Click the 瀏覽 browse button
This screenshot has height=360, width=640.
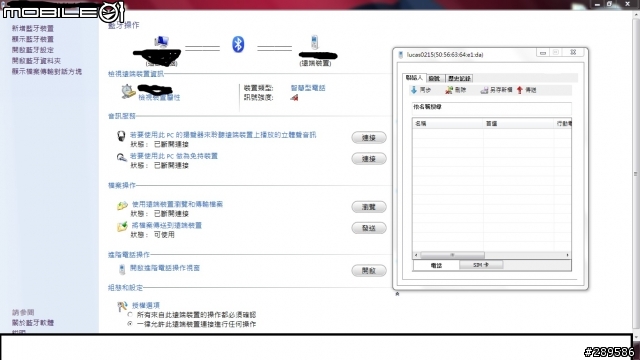coord(369,207)
